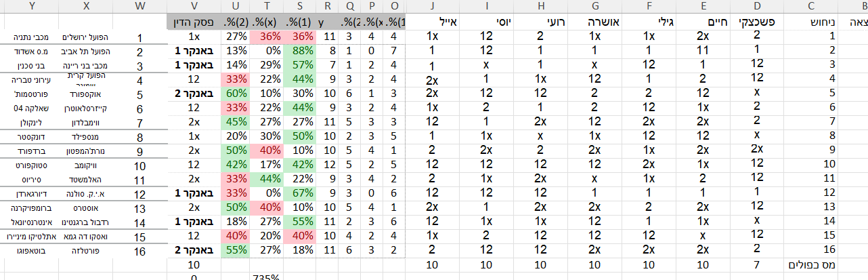Click the 'ווימבלדון' team cell
Viewport: 868px width, 280px height.
tap(85, 121)
